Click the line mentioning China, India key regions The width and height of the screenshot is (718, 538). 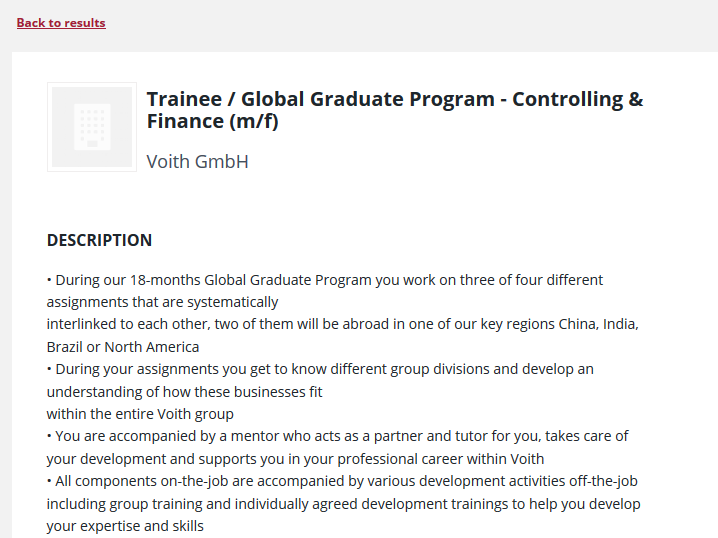pyautogui.click(x=343, y=324)
